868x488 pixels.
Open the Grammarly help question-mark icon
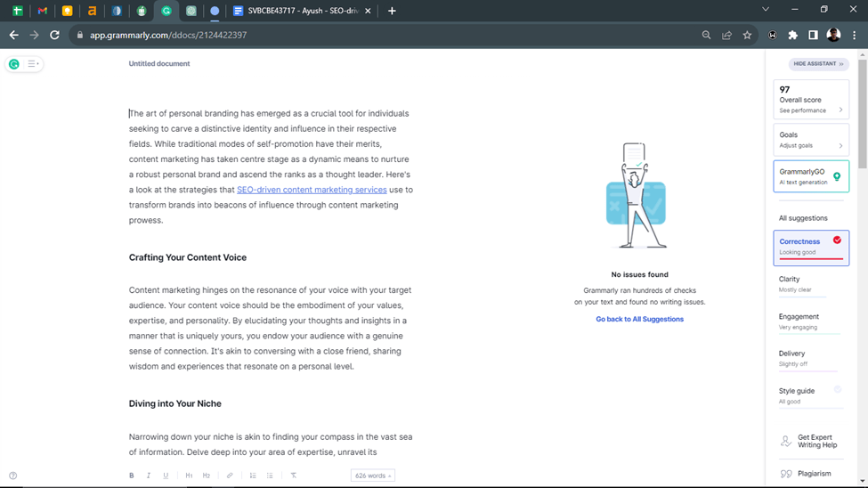tap(12, 476)
